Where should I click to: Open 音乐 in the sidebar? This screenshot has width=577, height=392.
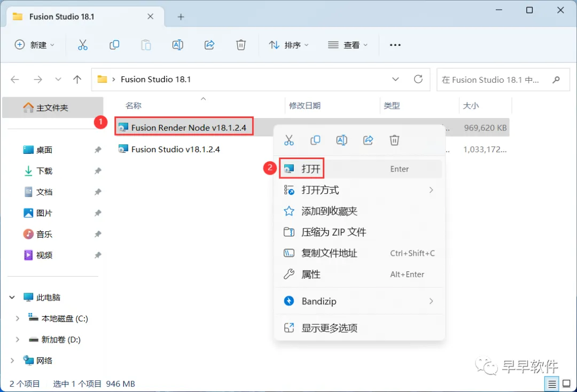44,234
